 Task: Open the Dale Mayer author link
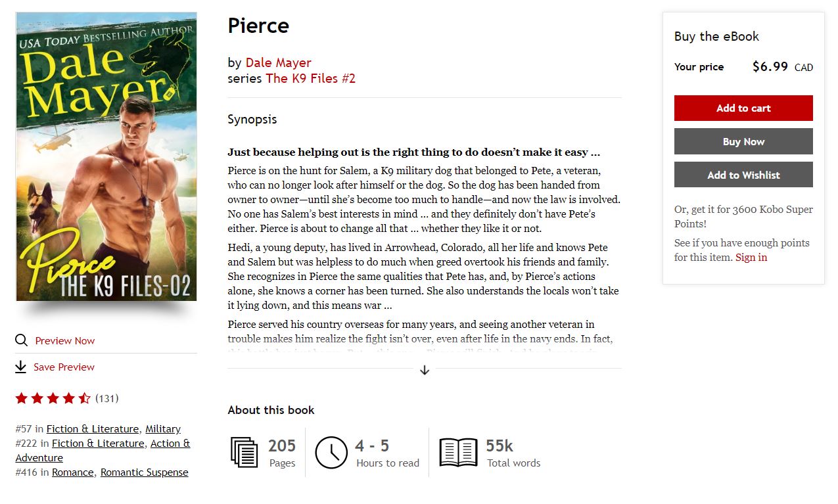click(x=278, y=62)
